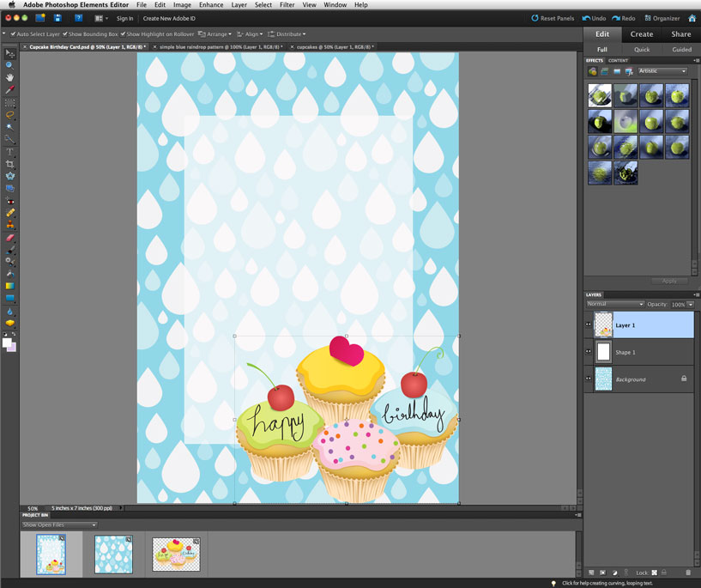Select the Paint Bucket tool
Image resolution: width=701 pixels, height=588 pixels.
[x=9, y=274]
